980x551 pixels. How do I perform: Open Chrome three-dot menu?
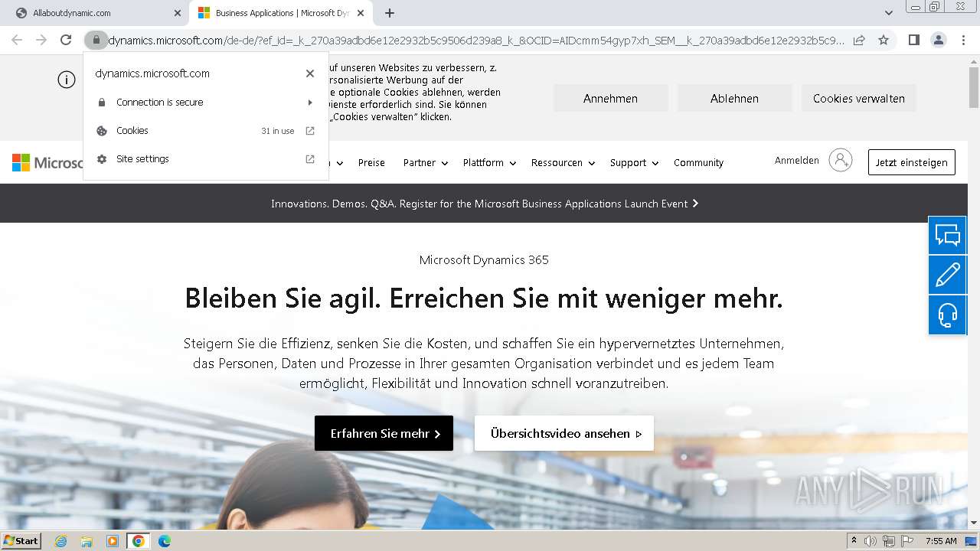[x=962, y=40]
